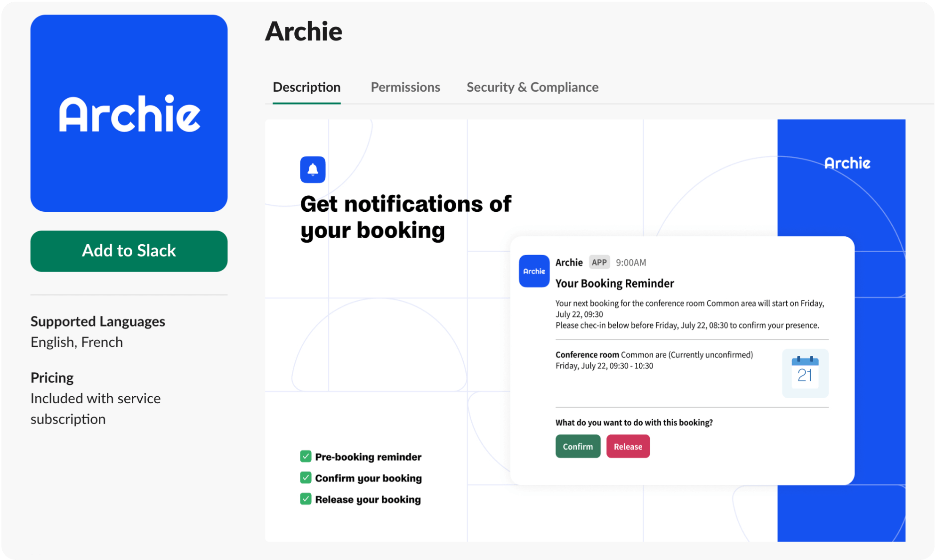
Task: Click the APP label badge on message
Action: pyautogui.click(x=599, y=262)
